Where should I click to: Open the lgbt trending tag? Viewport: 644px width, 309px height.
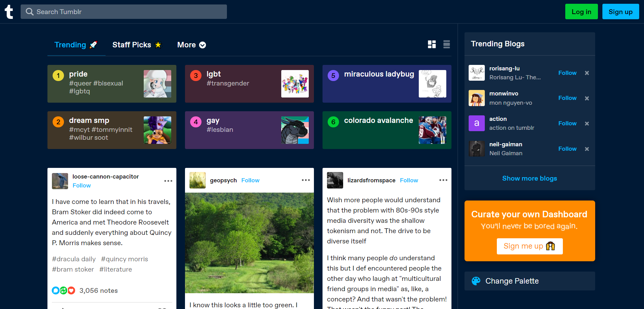click(249, 84)
